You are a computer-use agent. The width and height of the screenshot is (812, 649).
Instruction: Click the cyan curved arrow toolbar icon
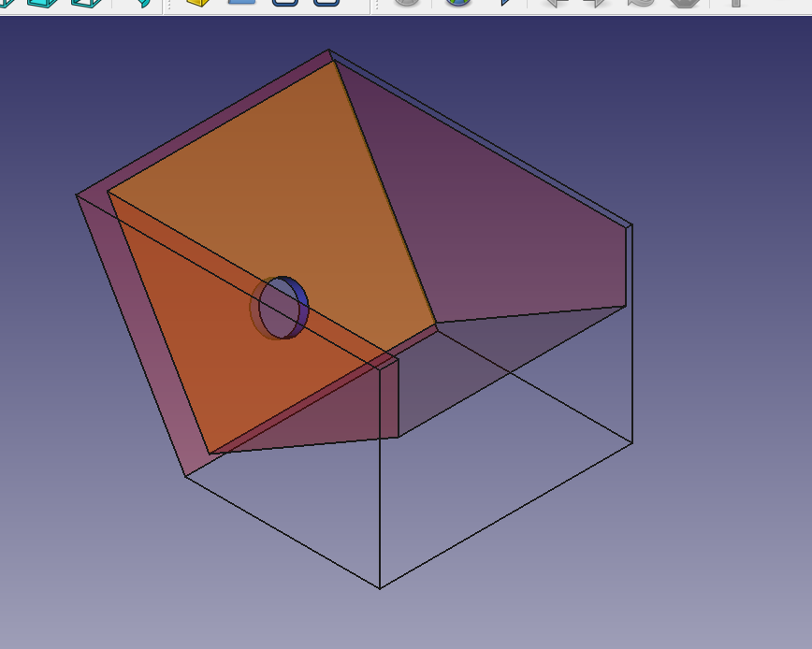142,4
